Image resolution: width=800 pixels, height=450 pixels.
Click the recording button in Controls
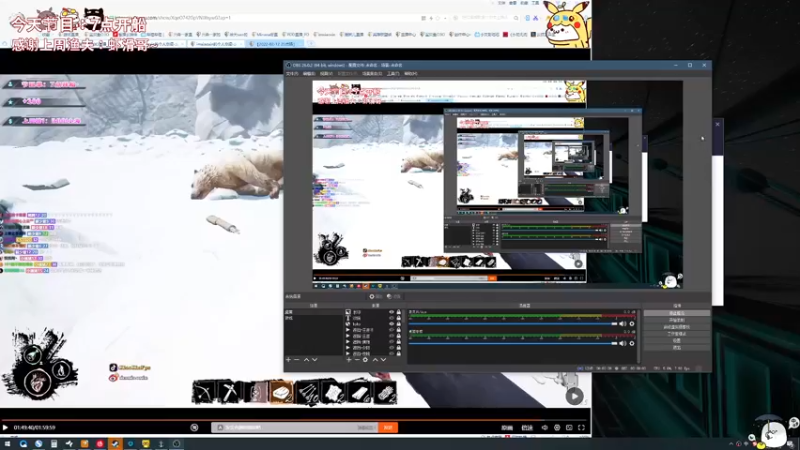677,320
